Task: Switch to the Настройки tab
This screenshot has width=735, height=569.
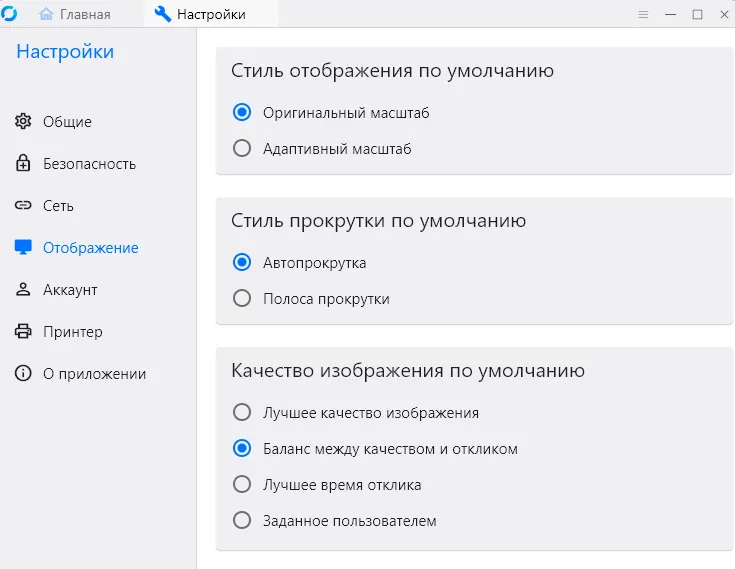Action: tap(200, 14)
